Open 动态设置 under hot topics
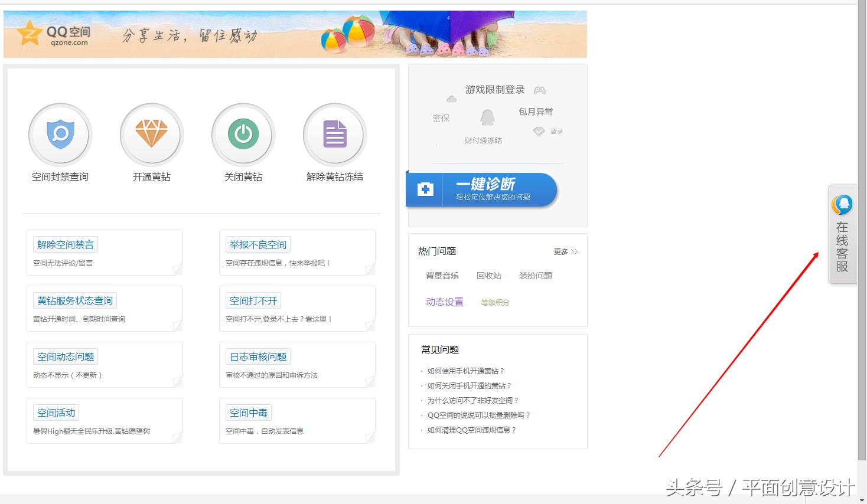This screenshot has width=867, height=504. coord(444,302)
